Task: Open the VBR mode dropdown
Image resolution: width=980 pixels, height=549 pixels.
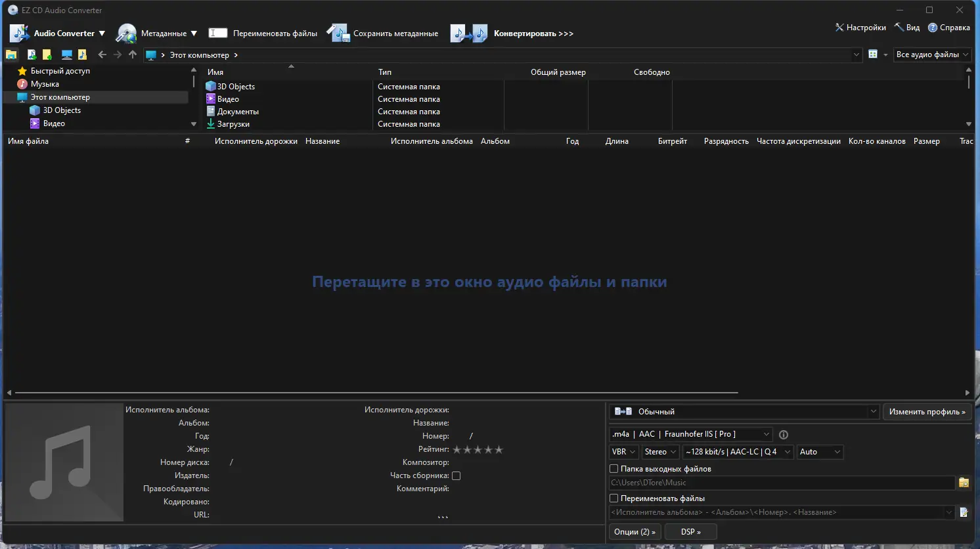Action: [624, 452]
